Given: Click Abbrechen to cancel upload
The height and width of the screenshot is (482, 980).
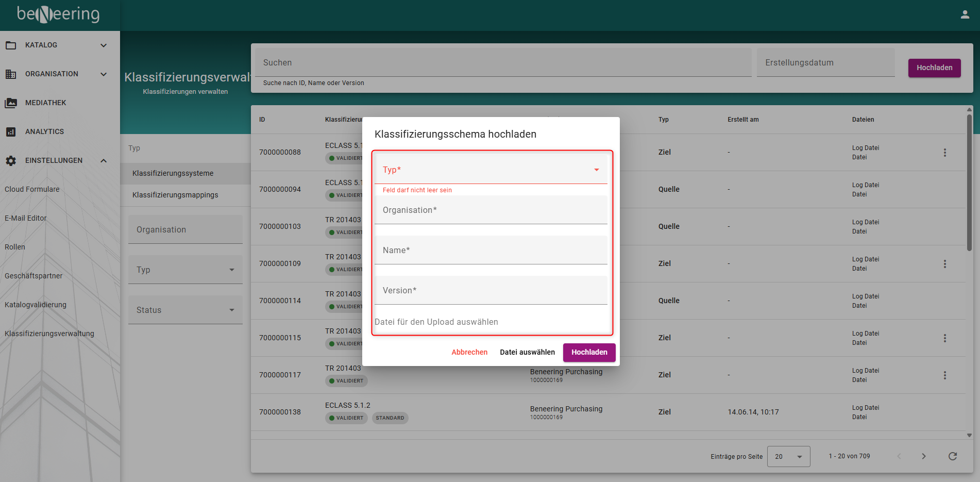Looking at the screenshot, I should [469, 352].
